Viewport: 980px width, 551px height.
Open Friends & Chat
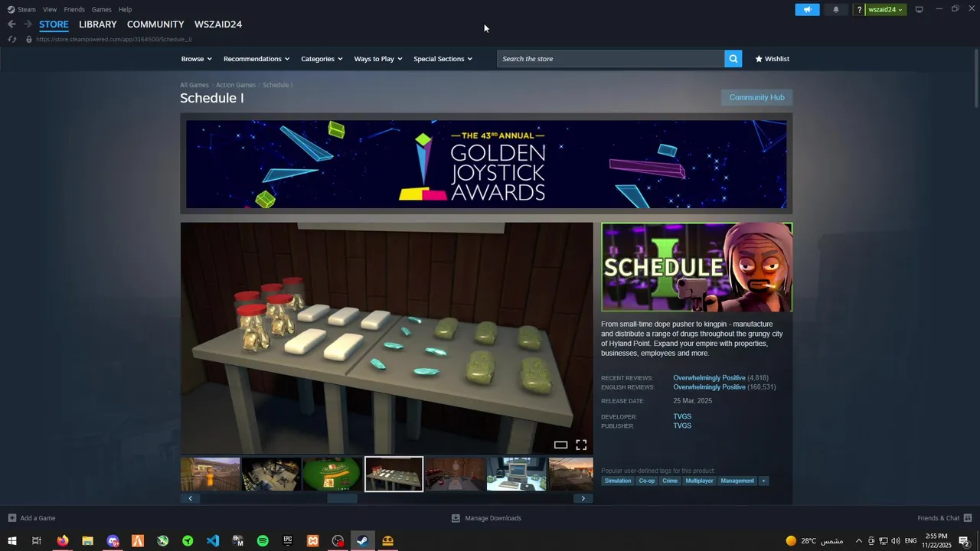click(x=944, y=518)
